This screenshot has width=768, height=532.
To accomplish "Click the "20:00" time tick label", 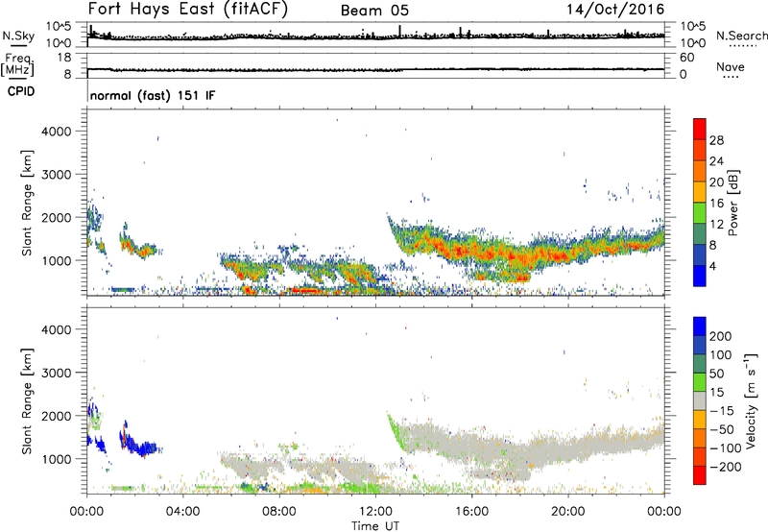I will [568, 512].
